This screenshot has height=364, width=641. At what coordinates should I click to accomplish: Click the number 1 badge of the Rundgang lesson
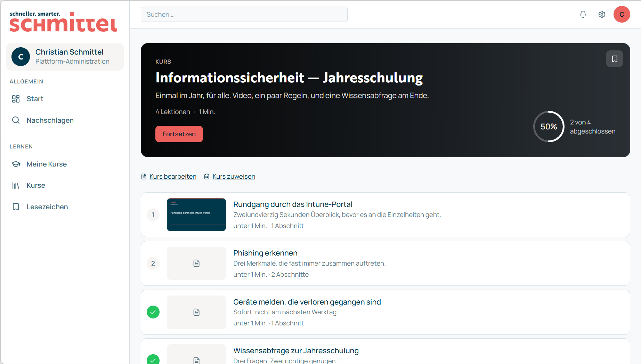click(x=153, y=215)
